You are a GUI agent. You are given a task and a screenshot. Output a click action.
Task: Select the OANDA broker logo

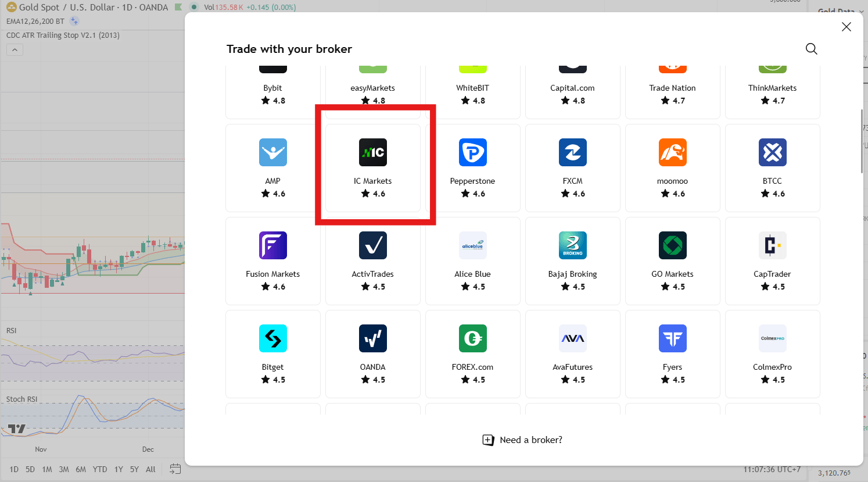[x=372, y=339]
